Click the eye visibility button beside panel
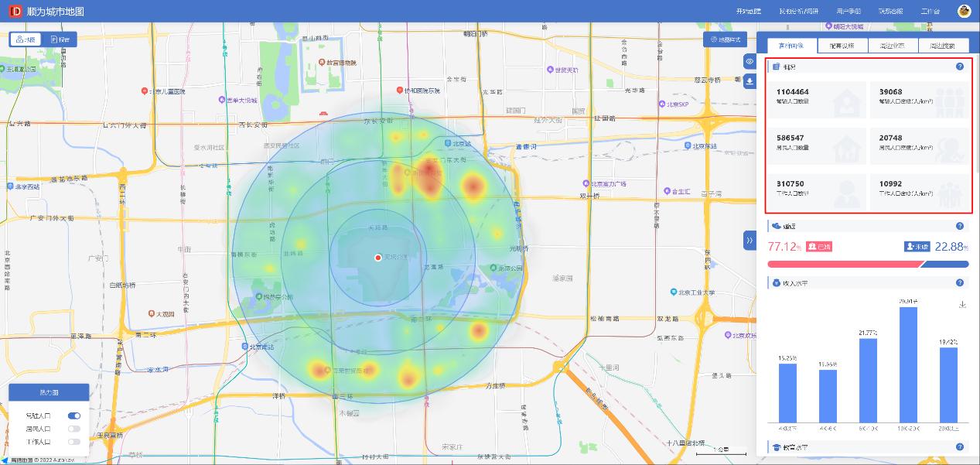The width and height of the screenshot is (980, 465). pyautogui.click(x=750, y=61)
